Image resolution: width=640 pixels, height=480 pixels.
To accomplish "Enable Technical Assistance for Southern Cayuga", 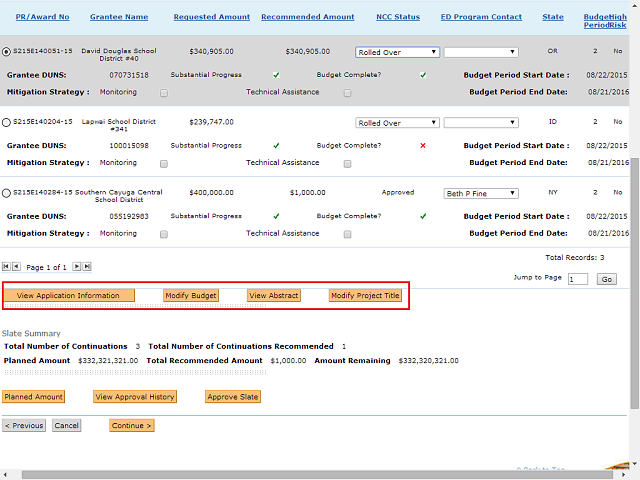I will (x=347, y=234).
